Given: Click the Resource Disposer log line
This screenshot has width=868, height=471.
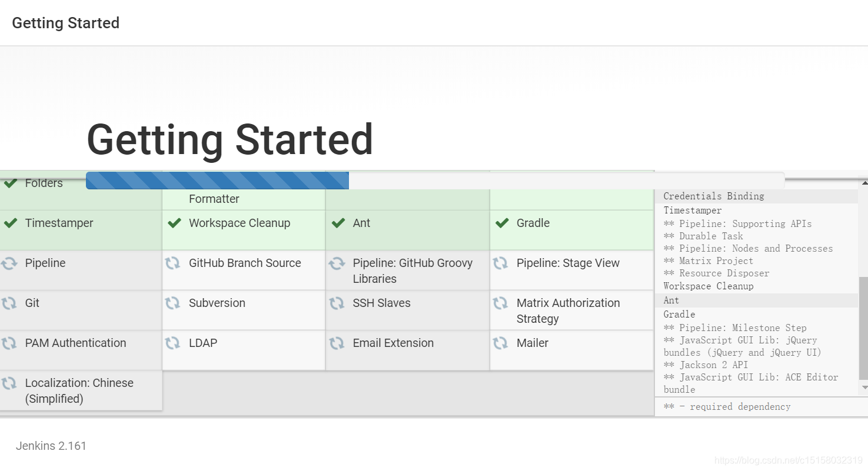Looking at the screenshot, I should tap(716, 273).
